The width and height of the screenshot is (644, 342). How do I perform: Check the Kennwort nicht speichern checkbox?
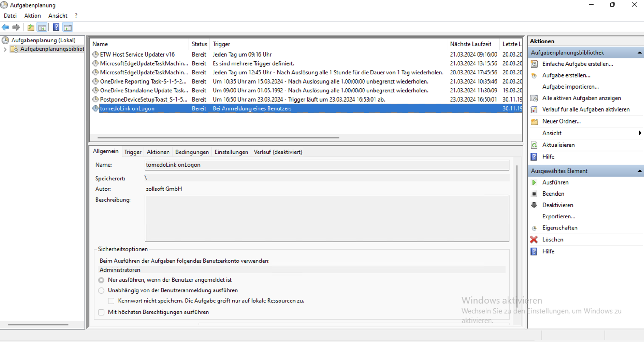coord(111,301)
